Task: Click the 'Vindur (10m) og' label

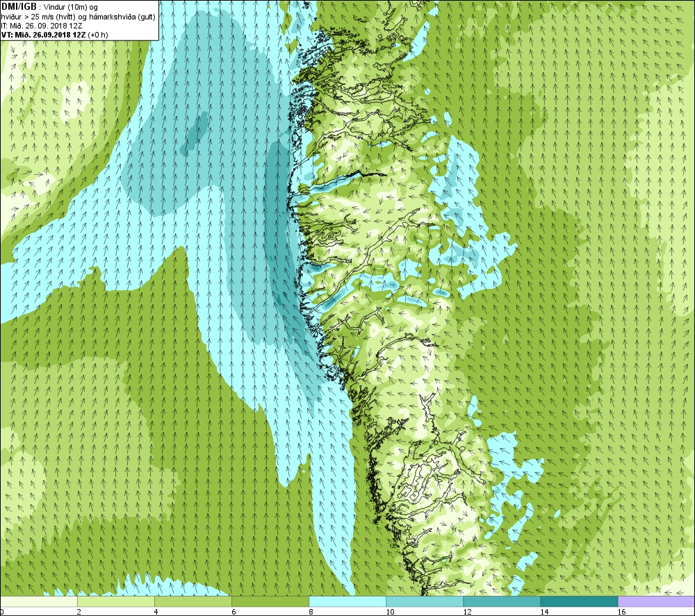Action: [x=71, y=7]
